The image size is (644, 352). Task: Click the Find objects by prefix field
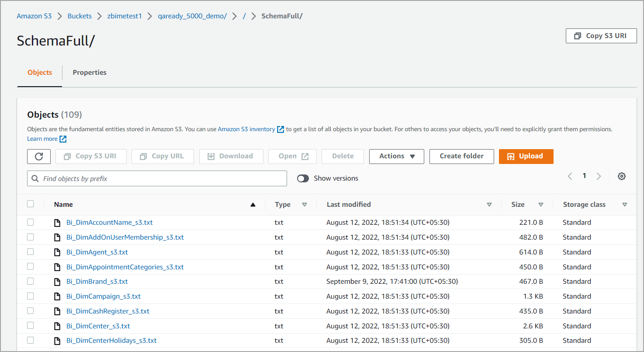[x=157, y=178]
